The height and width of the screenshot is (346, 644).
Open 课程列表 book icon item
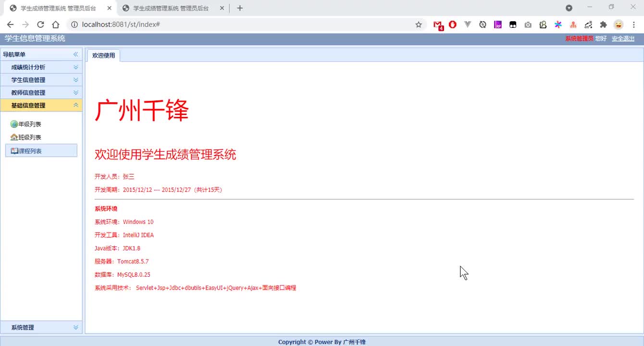click(x=41, y=150)
